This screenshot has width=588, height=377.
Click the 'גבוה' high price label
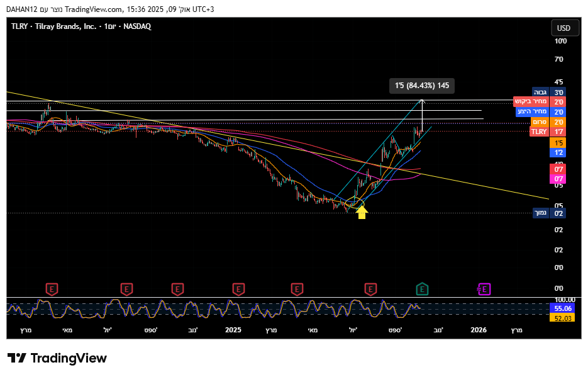pyautogui.click(x=540, y=93)
